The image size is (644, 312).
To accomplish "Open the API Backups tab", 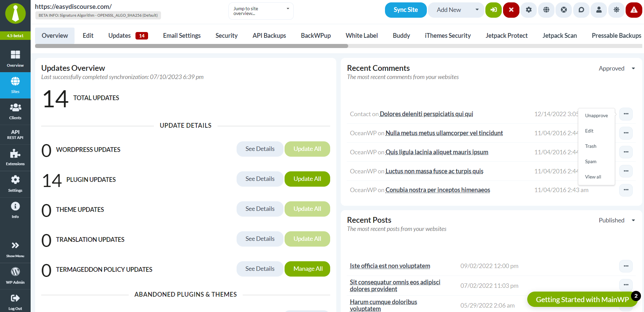I will pos(269,35).
